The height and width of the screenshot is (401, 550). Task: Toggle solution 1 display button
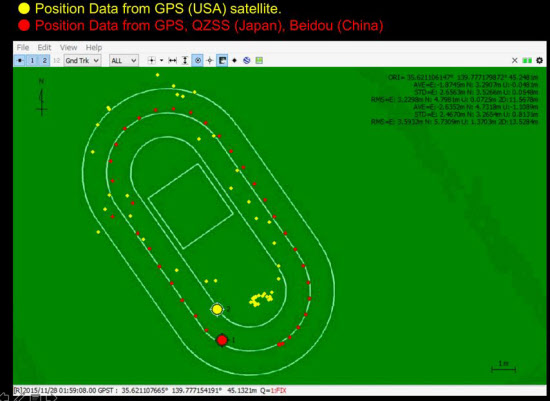click(32, 61)
